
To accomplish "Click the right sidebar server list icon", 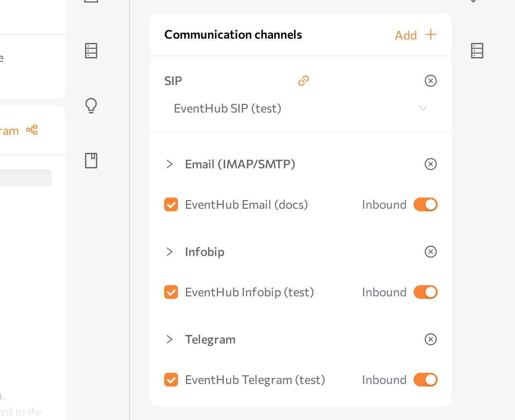I will 477,51.
